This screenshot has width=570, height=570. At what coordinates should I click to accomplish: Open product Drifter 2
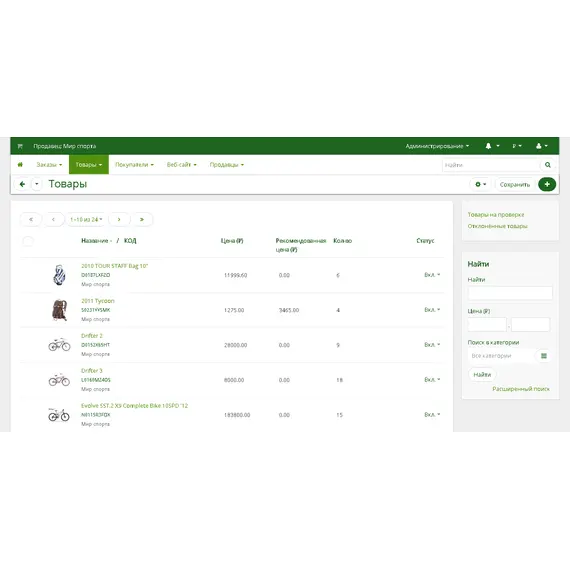point(92,336)
